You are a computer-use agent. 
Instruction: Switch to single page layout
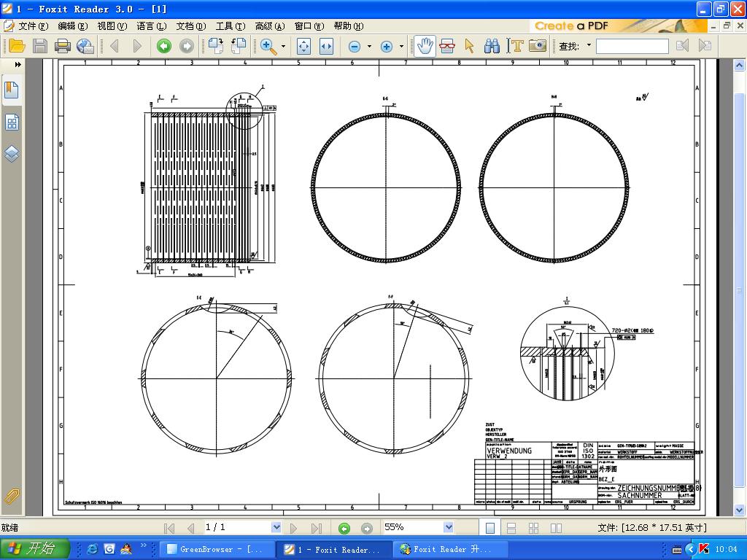click(489, 528)
